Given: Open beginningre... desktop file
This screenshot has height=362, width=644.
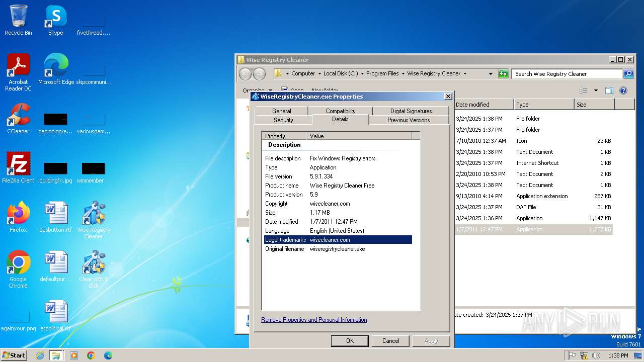Looking at the screenshot, I should (x=56, y=122).
